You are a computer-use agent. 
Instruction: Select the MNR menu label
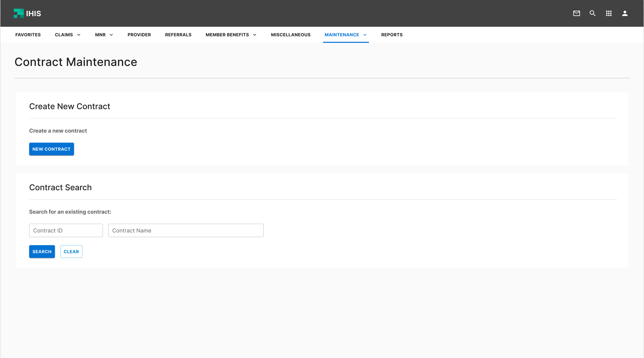[x=100, y=35]
